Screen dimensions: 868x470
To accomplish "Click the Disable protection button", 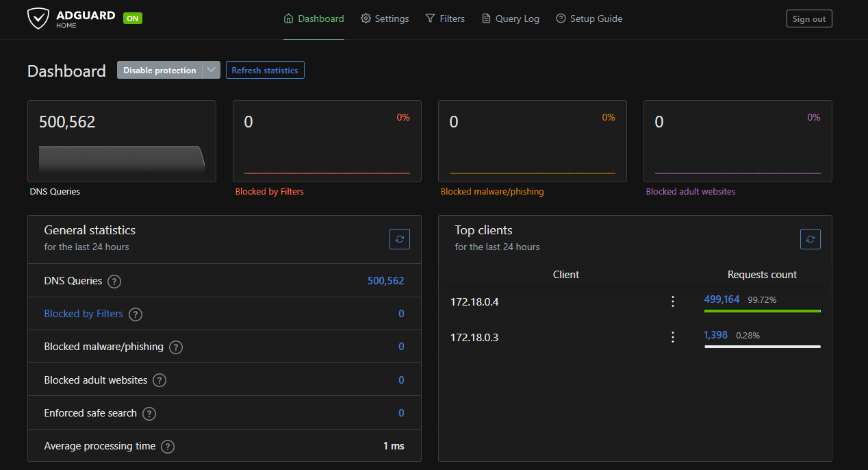I will [x=159, y=70].
